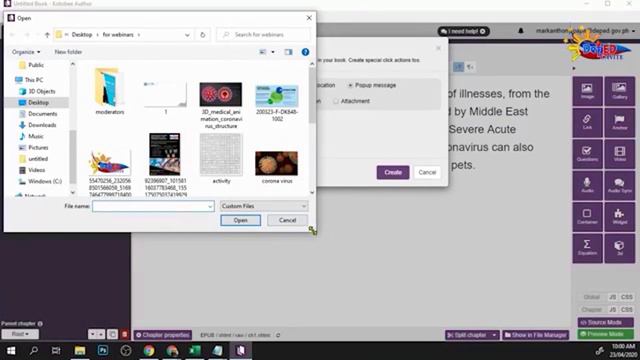Select Documents in the navigation tree
This screenshot has height=360, width=640.
[x=42, y=114]
